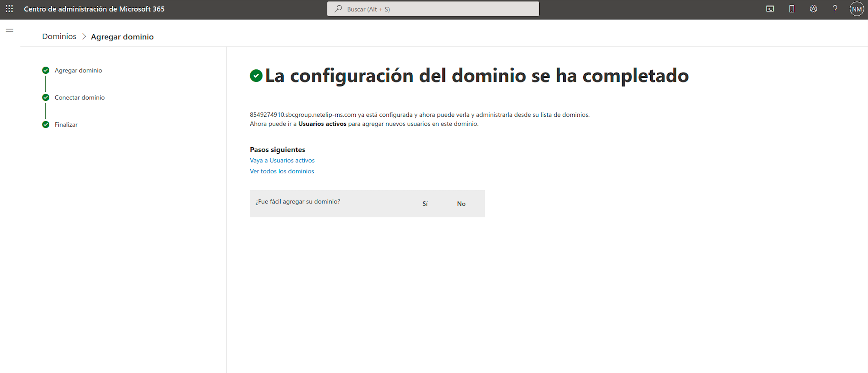Viewport: 868px width, 373px height.
Task: Click the Pasos siguientes heading
Action: [278, 150]
